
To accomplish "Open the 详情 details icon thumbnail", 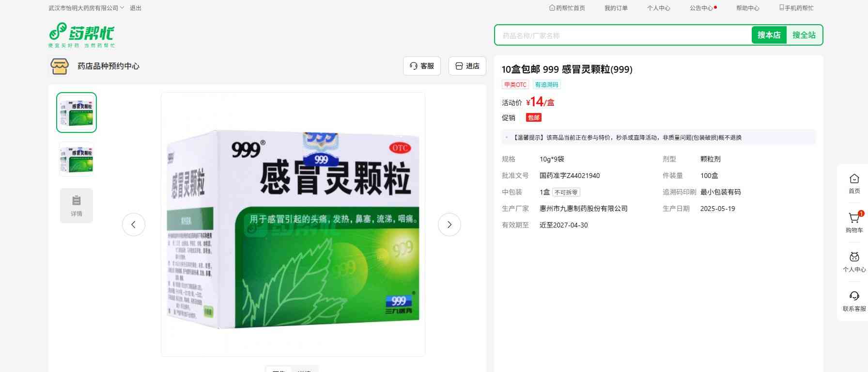I will pos(77,206).
